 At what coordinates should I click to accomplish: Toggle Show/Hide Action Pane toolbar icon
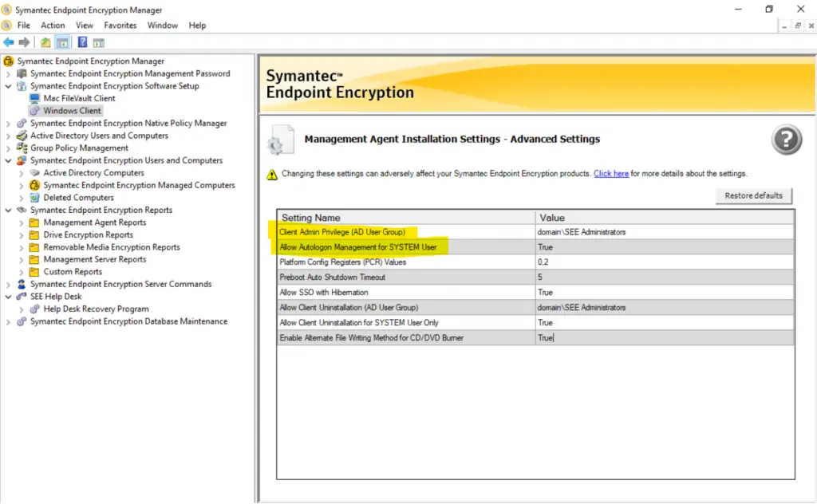click(x=99, y=42)
